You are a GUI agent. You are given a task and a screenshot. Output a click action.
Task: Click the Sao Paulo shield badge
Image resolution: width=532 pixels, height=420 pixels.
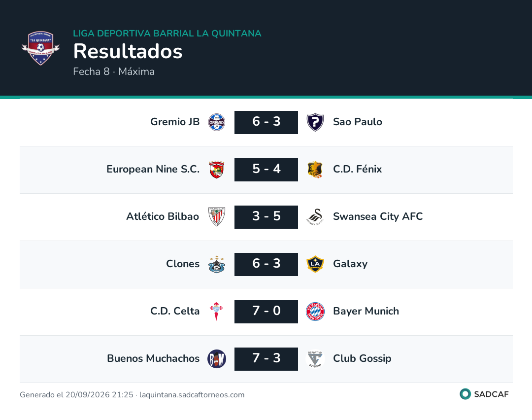tap(315, 122)
